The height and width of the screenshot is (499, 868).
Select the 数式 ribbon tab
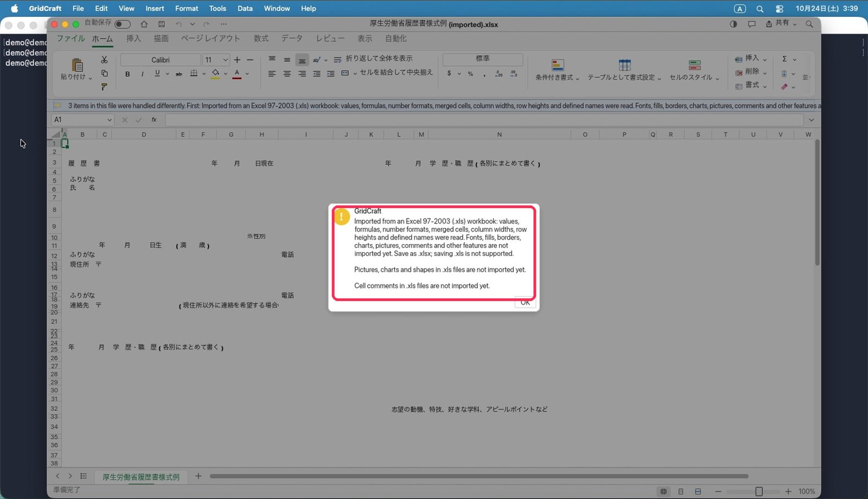tap(261, 39)
